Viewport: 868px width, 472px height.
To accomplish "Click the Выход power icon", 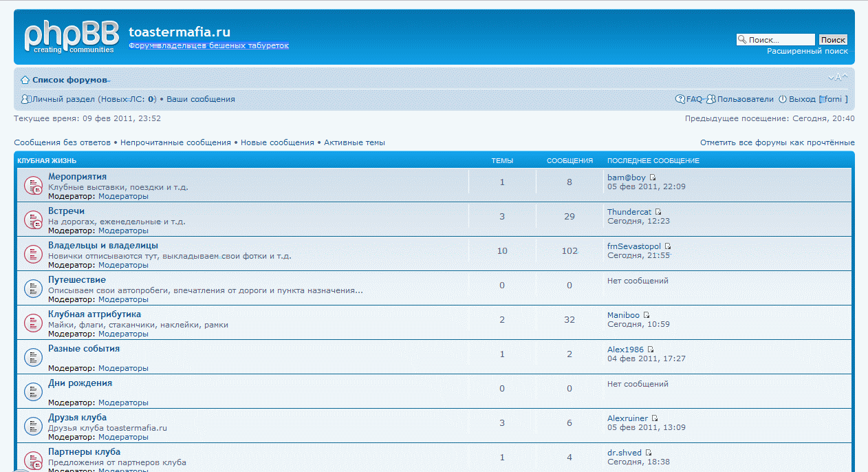I will [x=782, y=99].
